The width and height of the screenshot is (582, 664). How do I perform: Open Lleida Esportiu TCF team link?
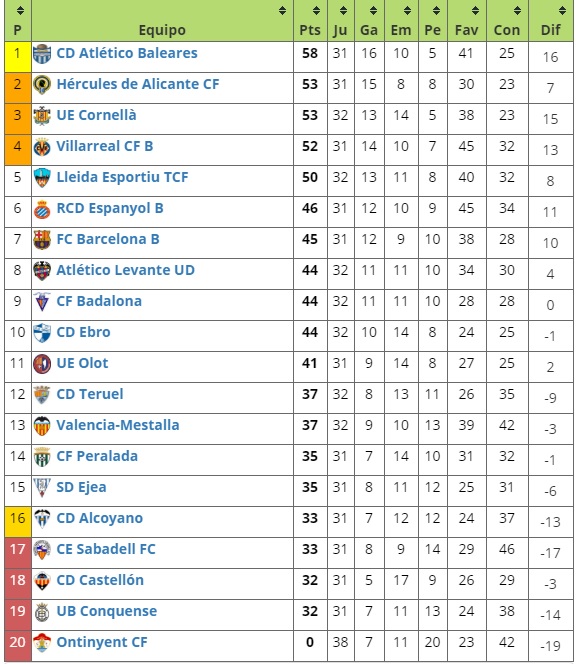tap(122, 177)
